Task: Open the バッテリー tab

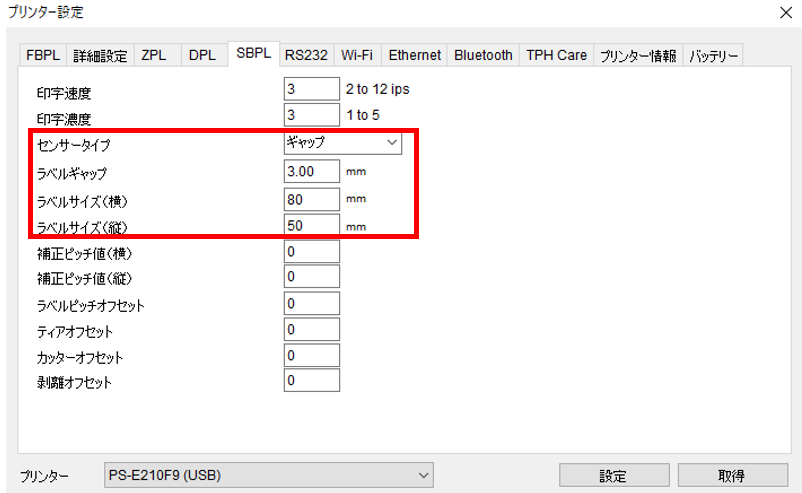Action: [714, 56]
